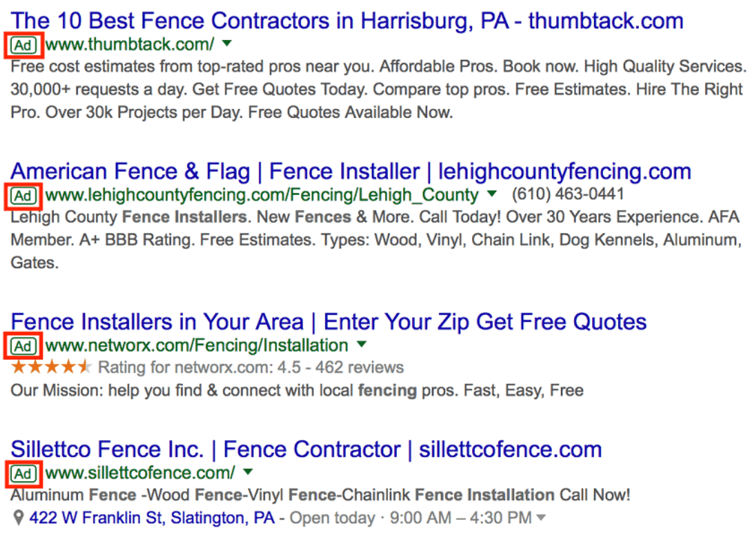Click the www.networx.com/Fencing/Installation green URL
The height and width of the screenshot is (542, 756).
[x=196, y=345]
